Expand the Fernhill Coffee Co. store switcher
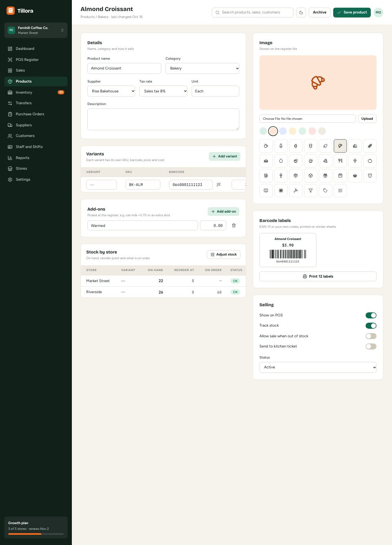The height and width of the screenshot is (545, 392). (x=36, y=30)
